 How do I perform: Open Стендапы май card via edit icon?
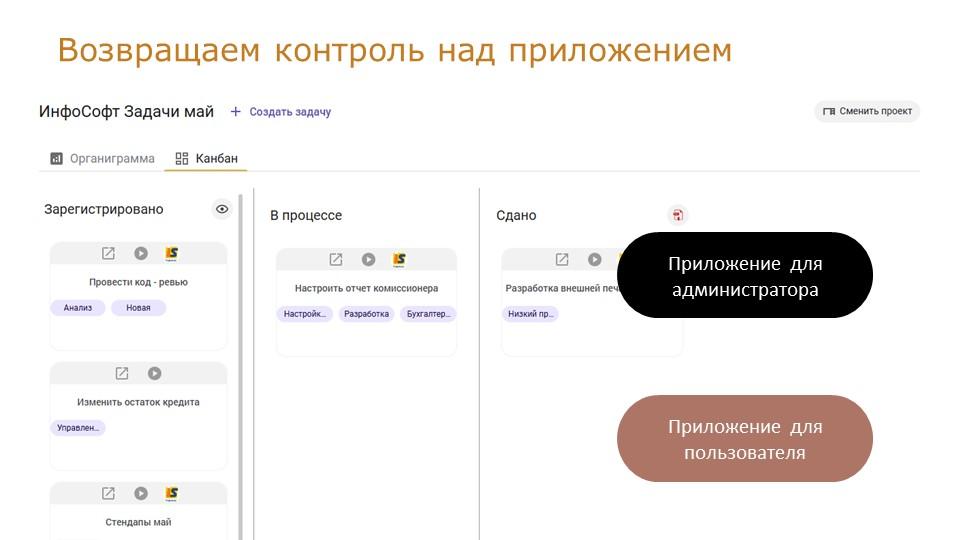108,493
